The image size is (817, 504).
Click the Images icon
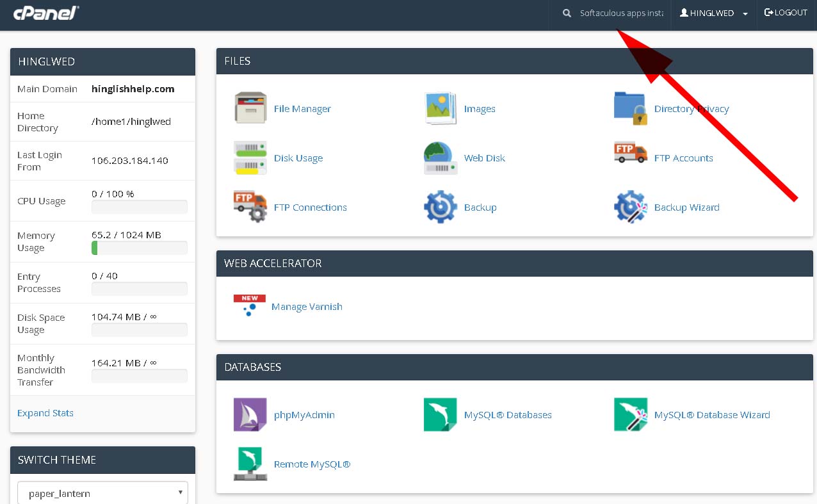pos(441,108)
